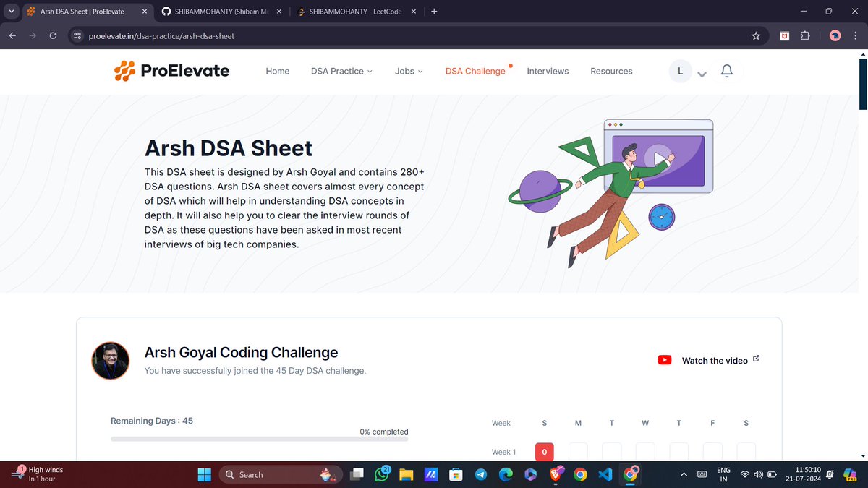This screenshot has width=868, height=488.
Task: Click the Week 1 Tuesday box
Action: pyautogui.click(x=612, y=452)
